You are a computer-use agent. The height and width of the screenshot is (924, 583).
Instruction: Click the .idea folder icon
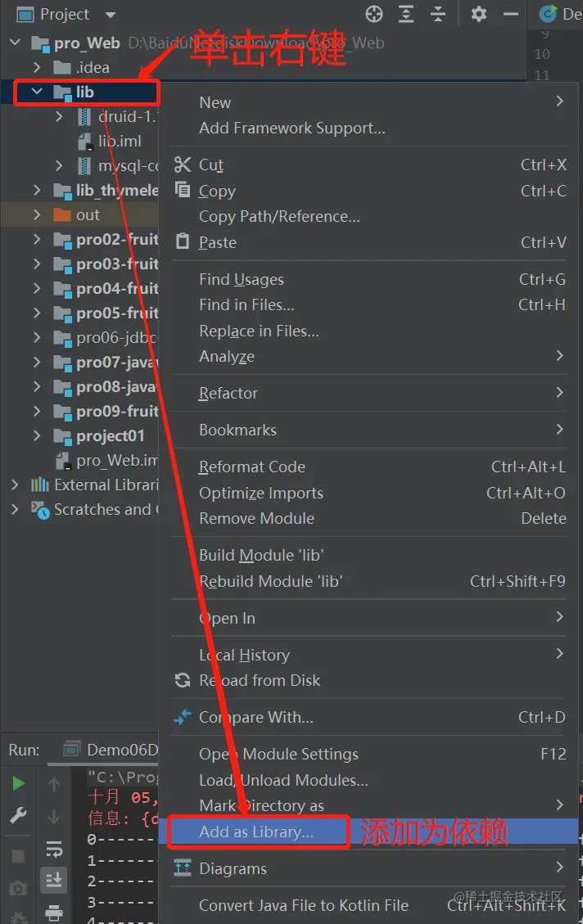tap(62, 67)
